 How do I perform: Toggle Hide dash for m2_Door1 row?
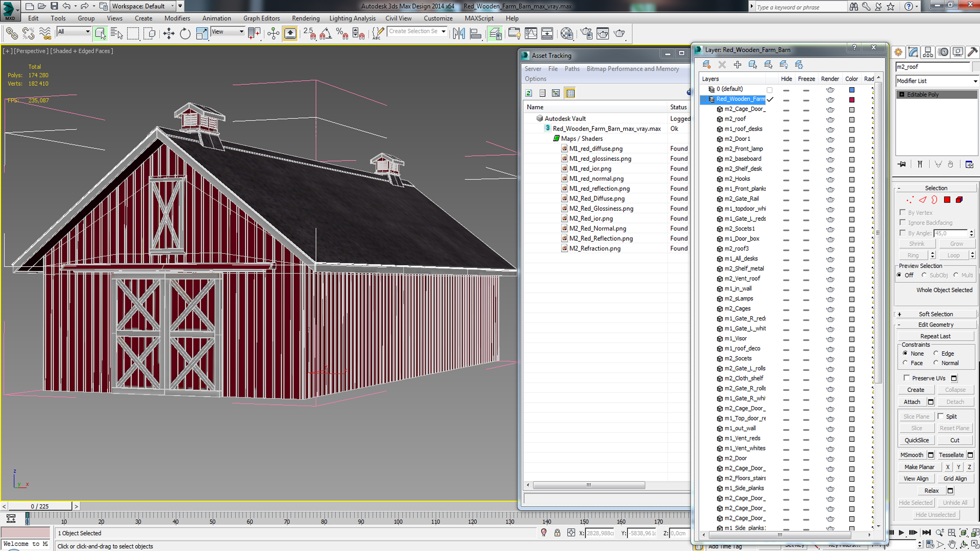click(786, 140)
